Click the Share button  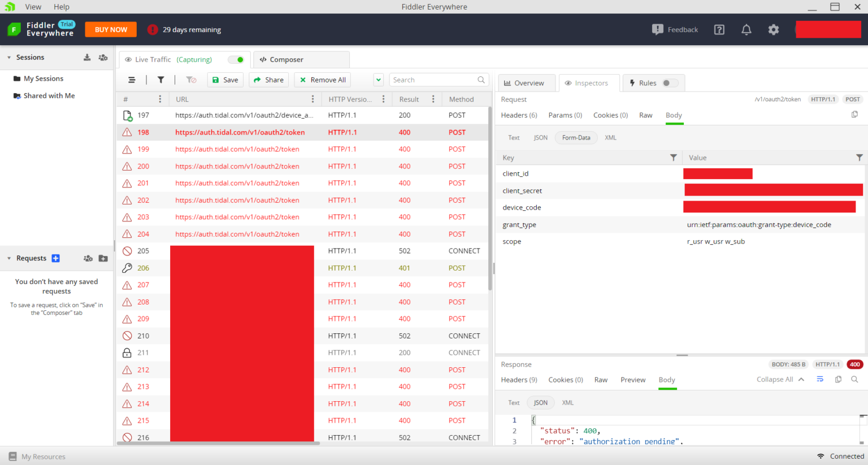(x=269, y=80)
